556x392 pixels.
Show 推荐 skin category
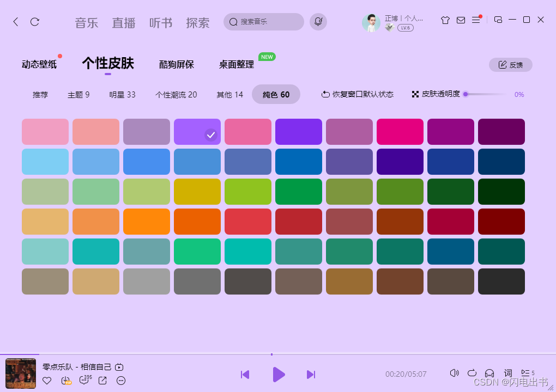pyautogui.click(x=40, y=95)
